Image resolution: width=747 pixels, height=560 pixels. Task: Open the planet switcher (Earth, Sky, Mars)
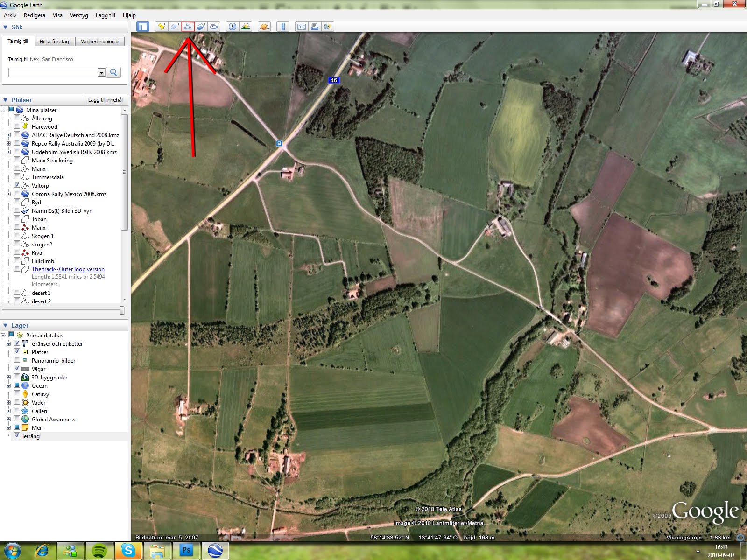264,27
